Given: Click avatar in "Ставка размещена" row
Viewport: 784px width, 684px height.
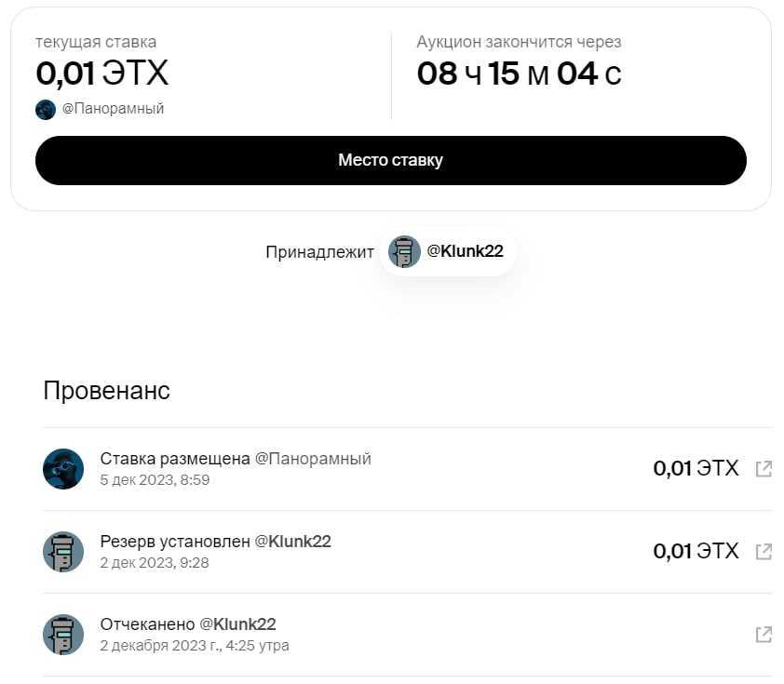Looking at the screenshot, I should tap(63, 468).
